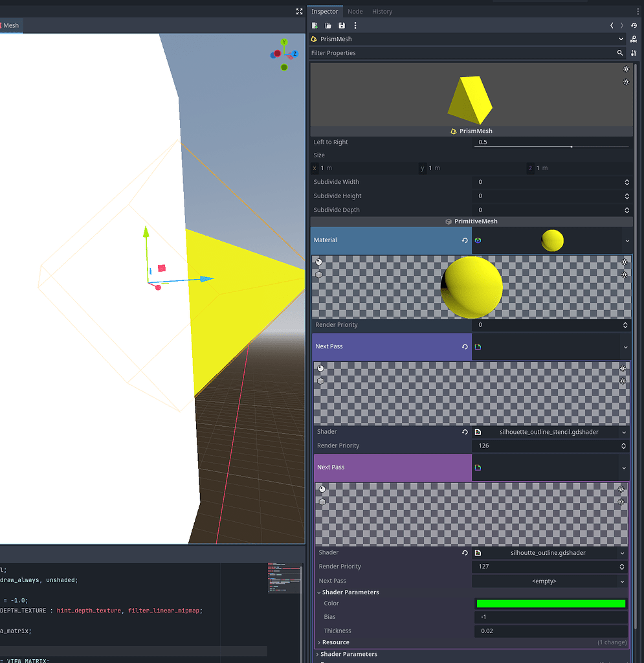Switch to the Node tab
The height and width of the screenshot is (663, 644).
click(x=355, y=11)
